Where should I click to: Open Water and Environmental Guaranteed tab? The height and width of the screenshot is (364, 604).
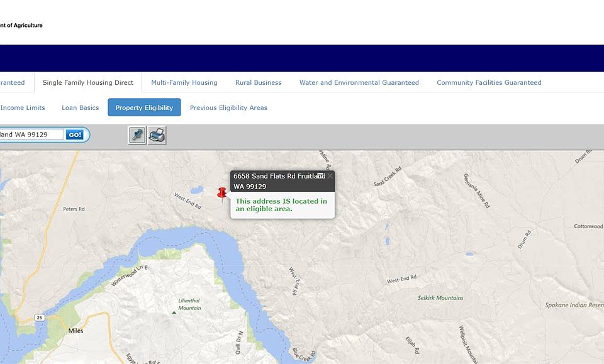359,82
